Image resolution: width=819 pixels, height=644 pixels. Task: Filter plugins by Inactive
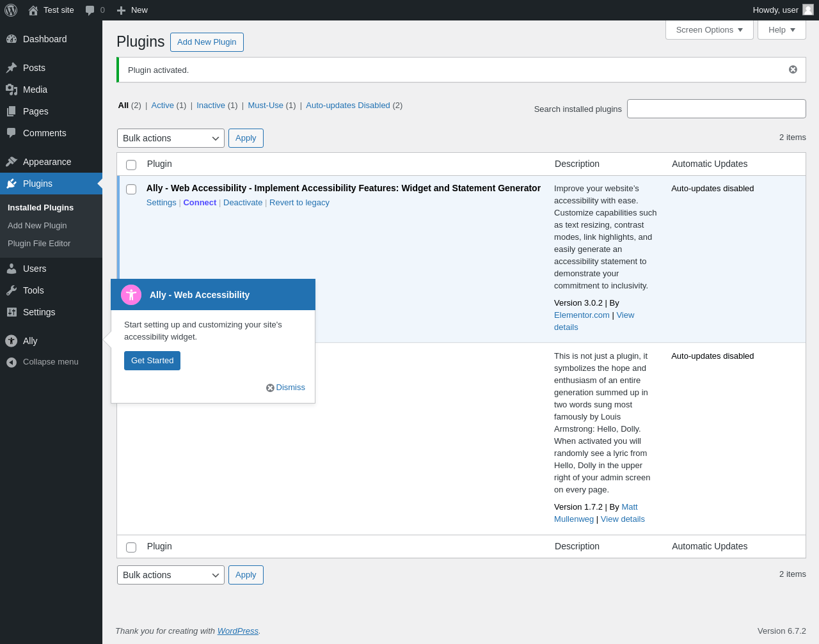(x=211, y=106)
